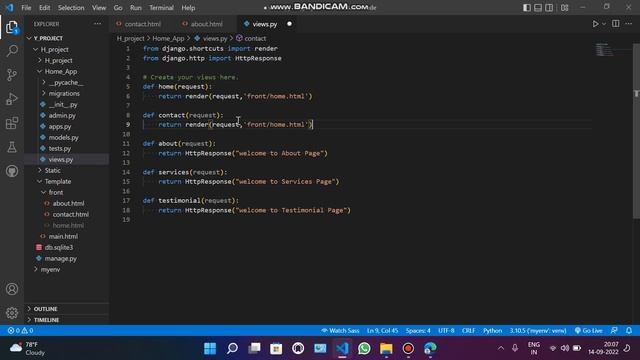Open the Testing flask view
The image size is (640, 360).
coord(12,147)
